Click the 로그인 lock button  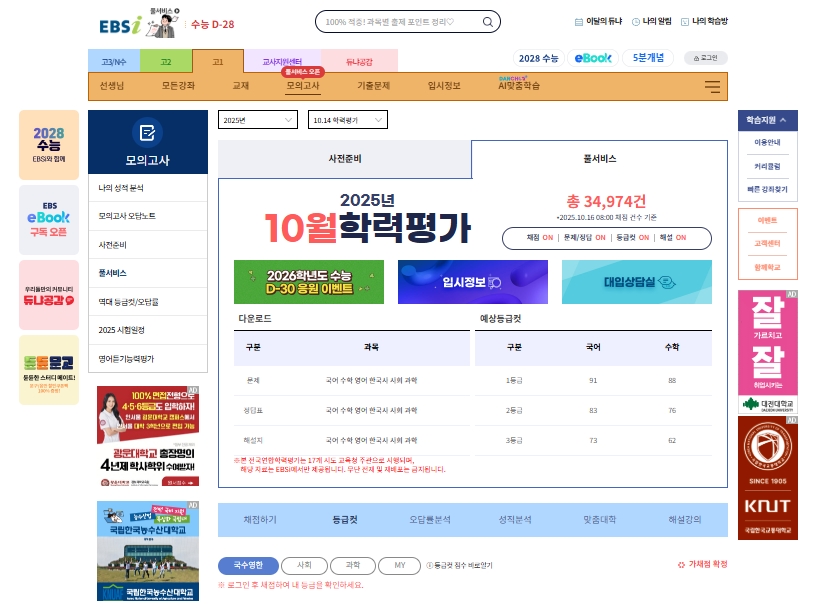click(x=706, y=58)
